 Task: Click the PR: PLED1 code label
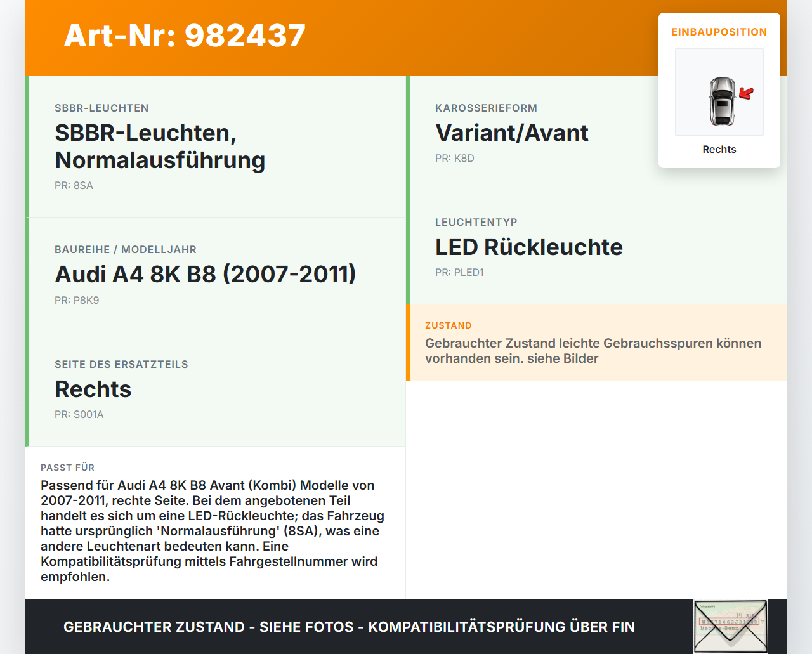pyautogui.click(x=459, y=272)
